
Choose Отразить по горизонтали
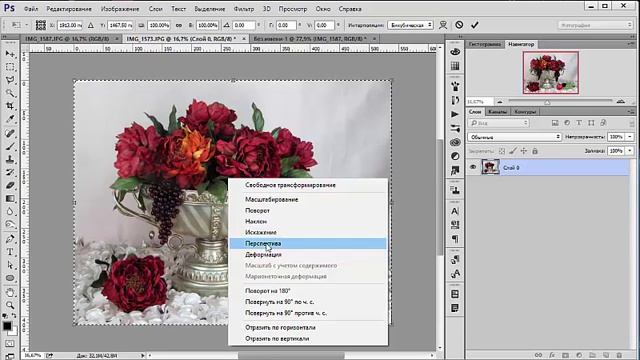coord(308,327)
